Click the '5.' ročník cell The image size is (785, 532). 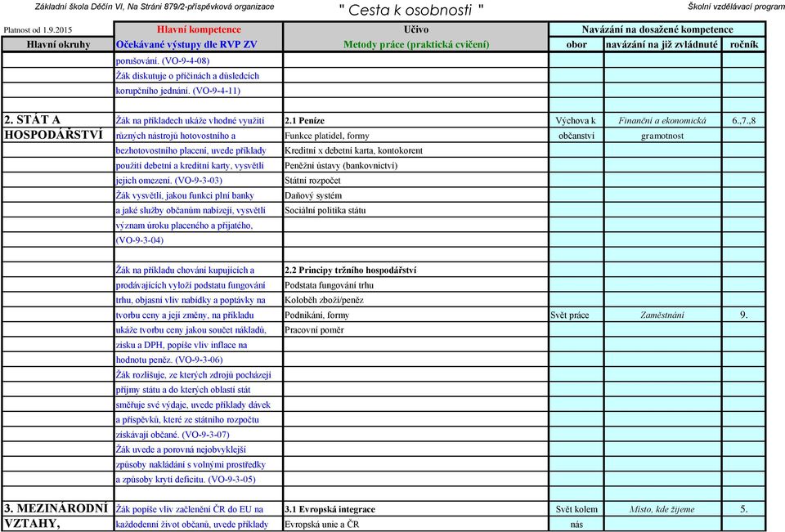tap(744, 509)
